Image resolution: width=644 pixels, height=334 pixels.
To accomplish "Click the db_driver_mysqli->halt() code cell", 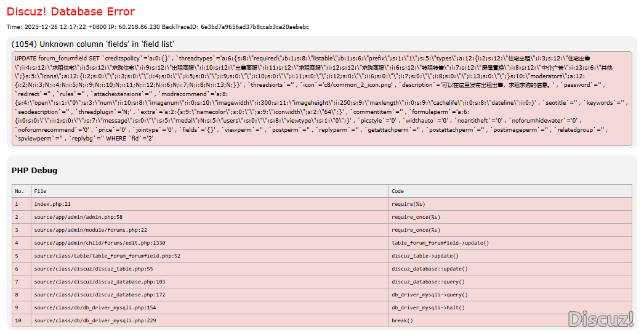I will pyautogui.click(x=429, y=308).
